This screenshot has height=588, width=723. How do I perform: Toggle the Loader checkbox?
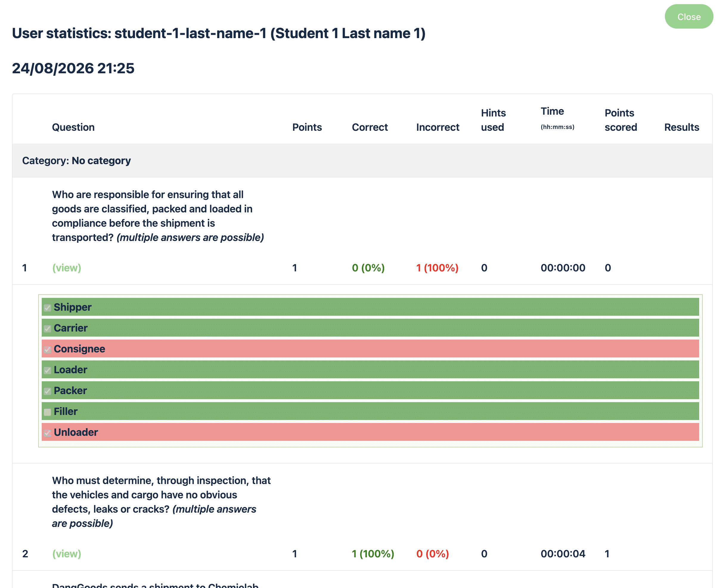[47, 370]
